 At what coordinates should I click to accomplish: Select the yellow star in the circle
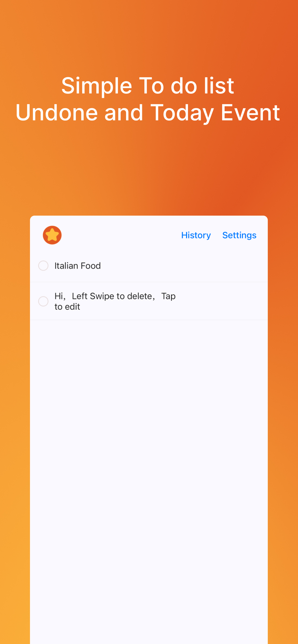point(52,235)
